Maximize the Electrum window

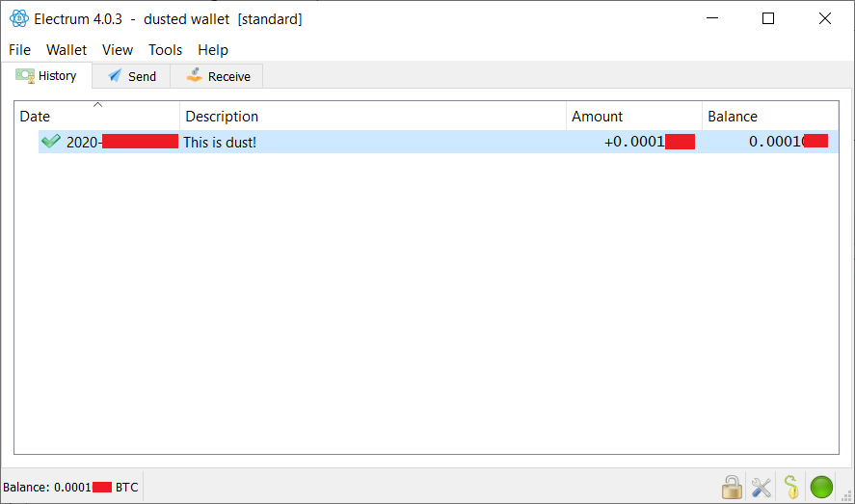coord(768,18)
